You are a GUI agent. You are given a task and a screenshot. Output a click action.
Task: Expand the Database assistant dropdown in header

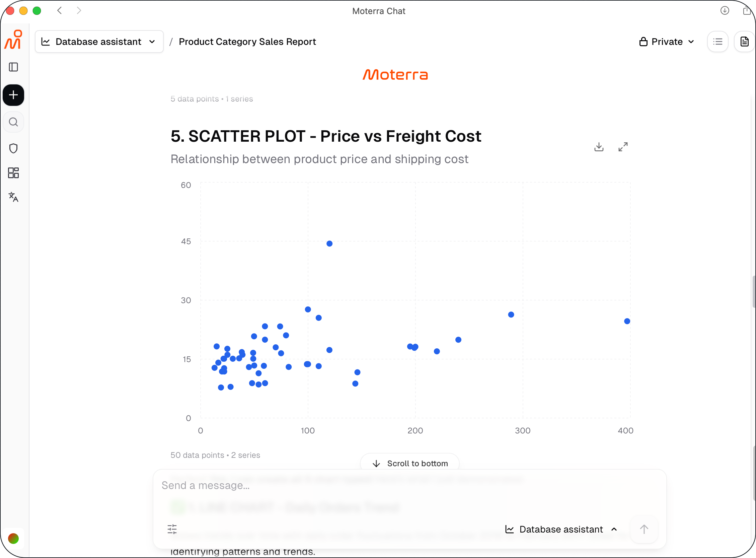tap(99, 42)
